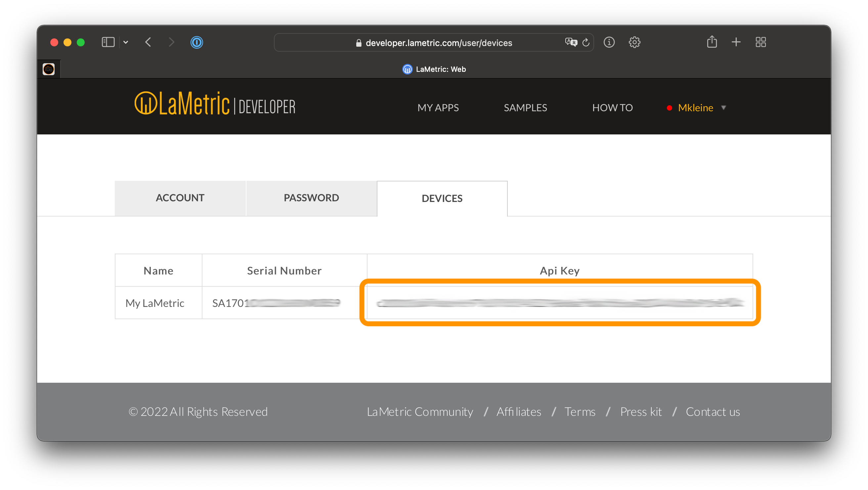868x490 pixels.
Task: Switch to the DEVICES tab
Action: 442,199
